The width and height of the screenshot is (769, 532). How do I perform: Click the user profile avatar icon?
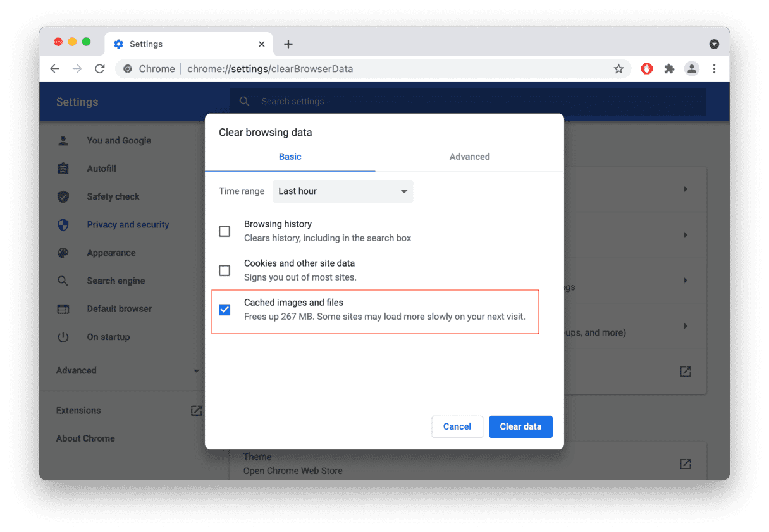pos(692,69)
